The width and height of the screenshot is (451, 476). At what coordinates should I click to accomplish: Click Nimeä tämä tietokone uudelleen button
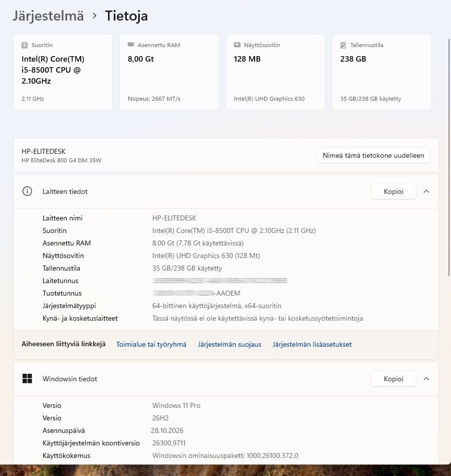pyautogui.click(x=373, y=155)
